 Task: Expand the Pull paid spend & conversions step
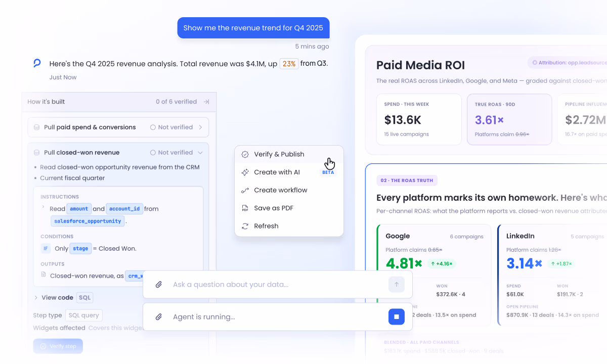click(201, 127)
